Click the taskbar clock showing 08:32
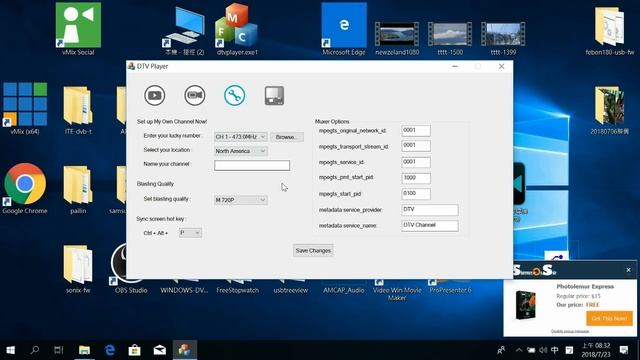The image size is (640, 360). click(x=596, y=350)
